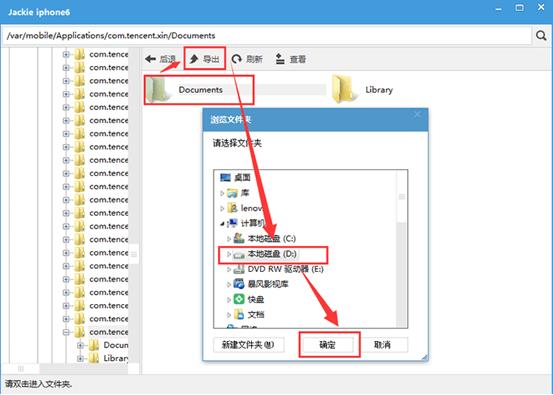
Task: Expand the 本地磁盘 (C:) node
Action: click(229, 239)
